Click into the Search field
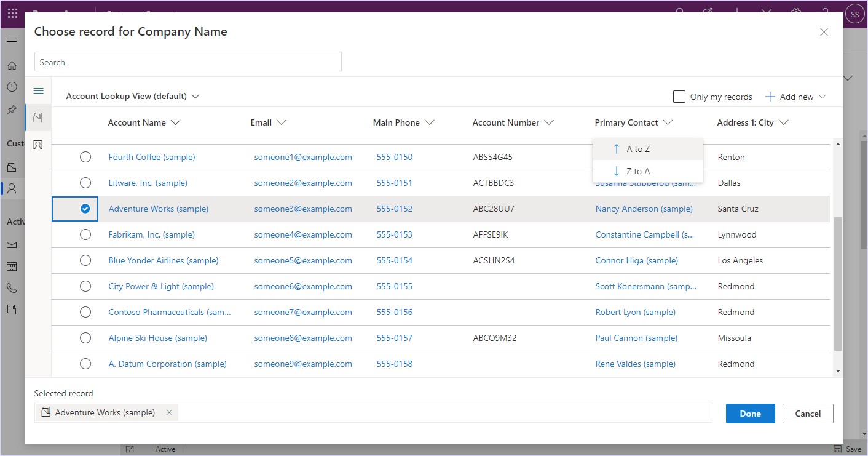This screenshot has height=456, width=868. click(x=187, y=62)
